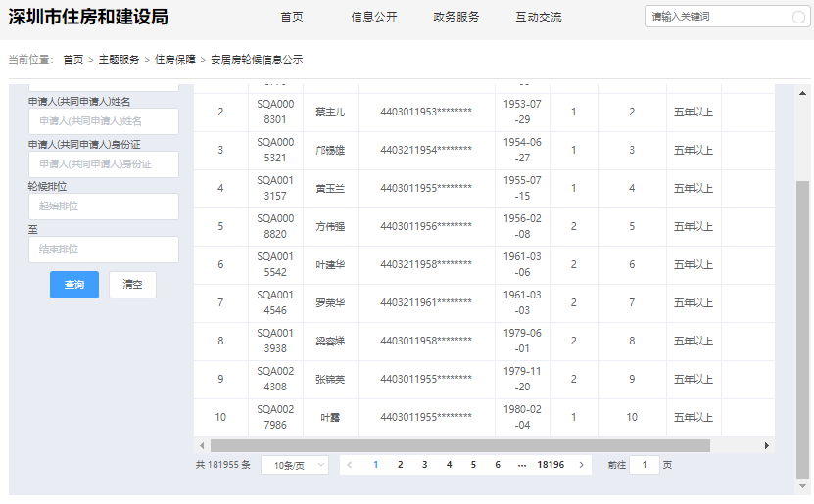Image resolution: width=814 pixels, height=504 pixels.
Task: Open the 首页 nav menu item
Action: point(292,17)
